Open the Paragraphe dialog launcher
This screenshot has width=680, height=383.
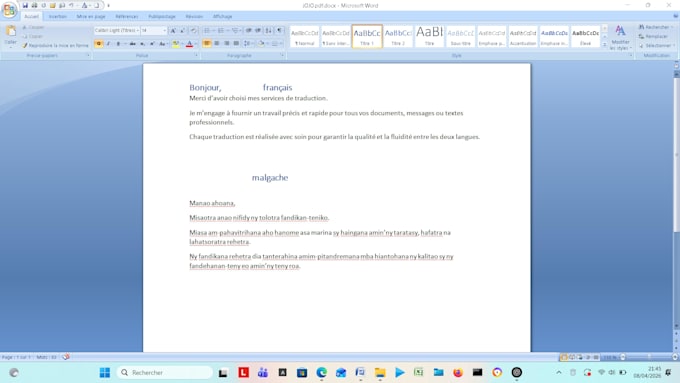pos(282,56)
